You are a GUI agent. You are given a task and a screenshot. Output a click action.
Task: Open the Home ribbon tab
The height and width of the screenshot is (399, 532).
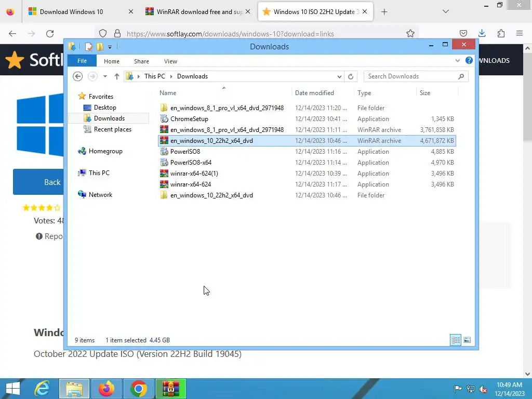[x=112, y=61]
